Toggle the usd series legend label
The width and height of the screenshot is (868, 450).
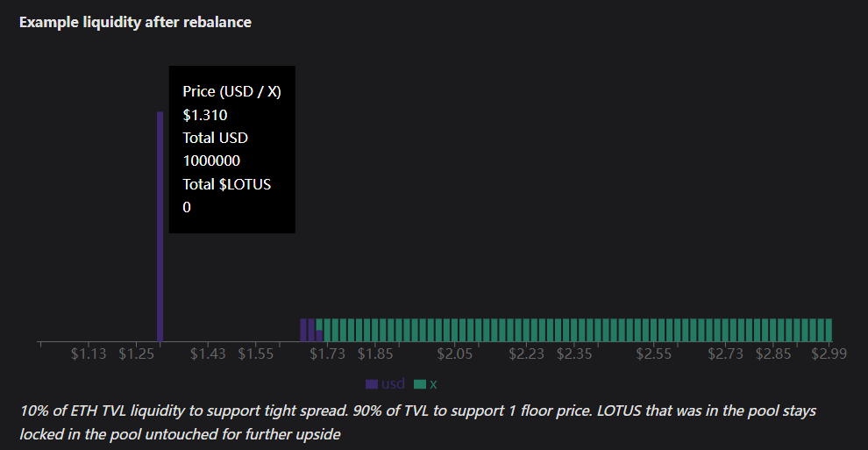tap(393, 384)
